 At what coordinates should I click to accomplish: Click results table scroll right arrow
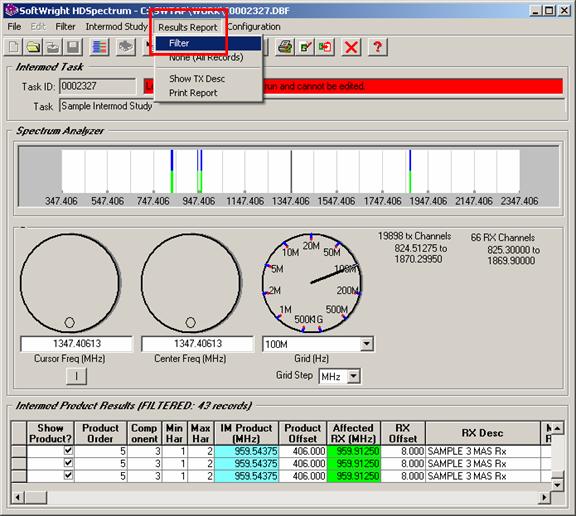[544, 497]
